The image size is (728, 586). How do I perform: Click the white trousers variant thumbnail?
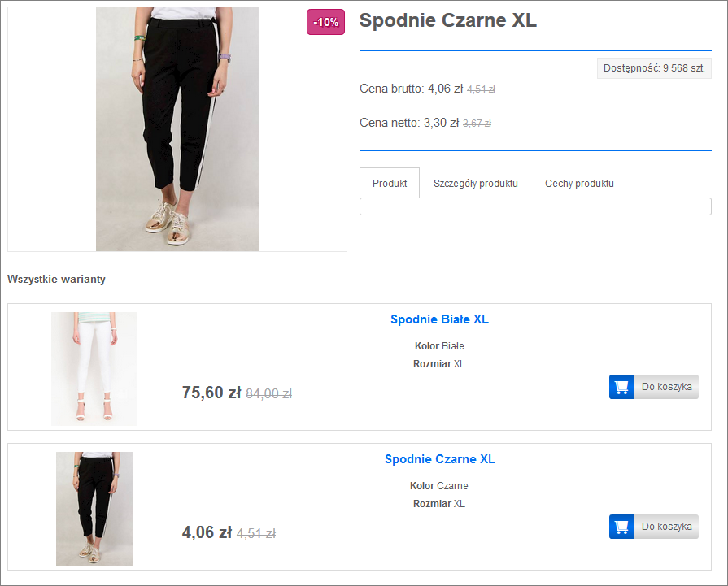point(94,368)
